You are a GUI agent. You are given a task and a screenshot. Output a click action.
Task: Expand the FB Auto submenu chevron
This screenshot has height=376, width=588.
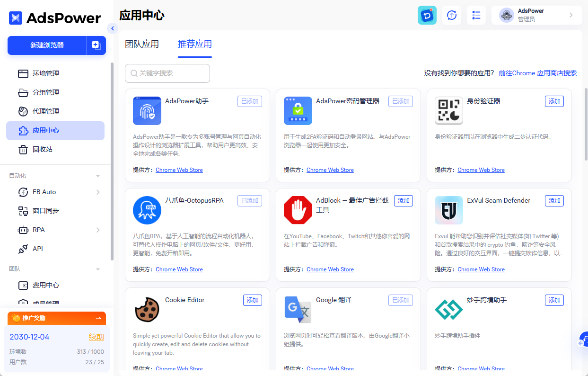98,192
